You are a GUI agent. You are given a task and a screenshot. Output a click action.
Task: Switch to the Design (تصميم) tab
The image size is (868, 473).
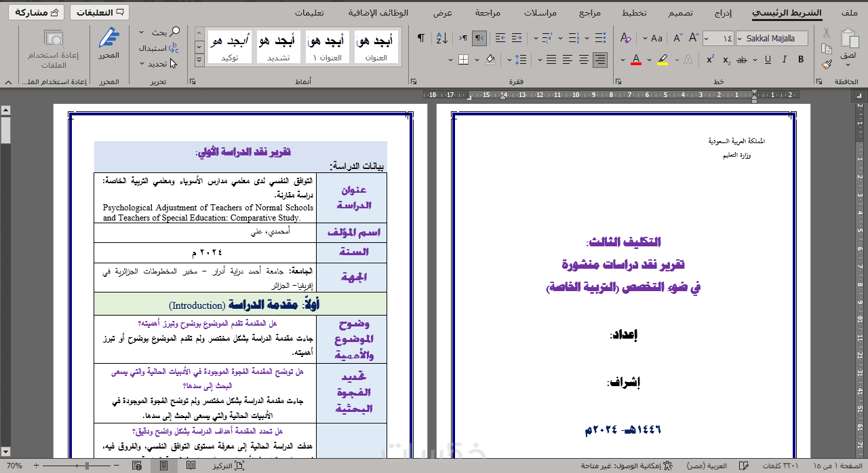click(680, 13)
